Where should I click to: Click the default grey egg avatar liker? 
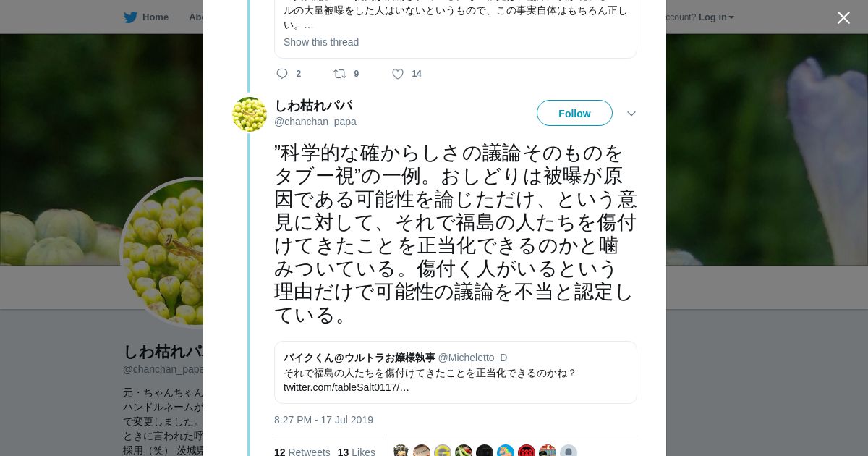[x=569, y=452]
